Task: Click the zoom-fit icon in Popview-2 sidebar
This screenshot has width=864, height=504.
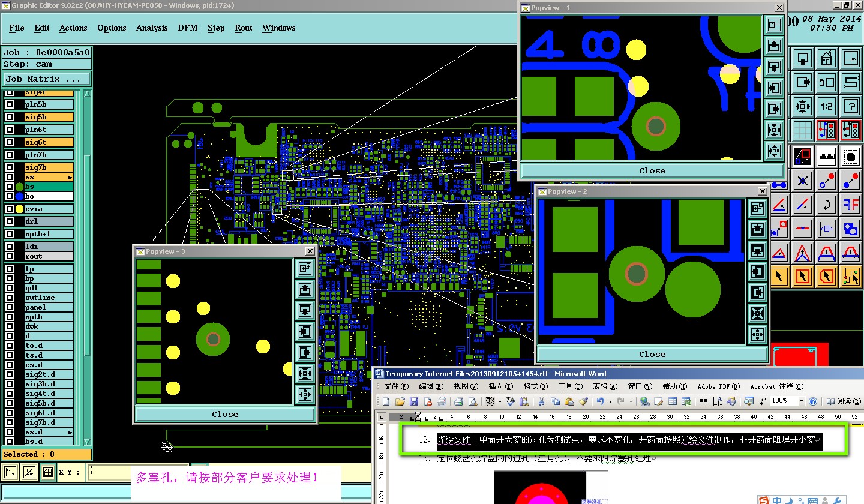Action: click(758, 313)
